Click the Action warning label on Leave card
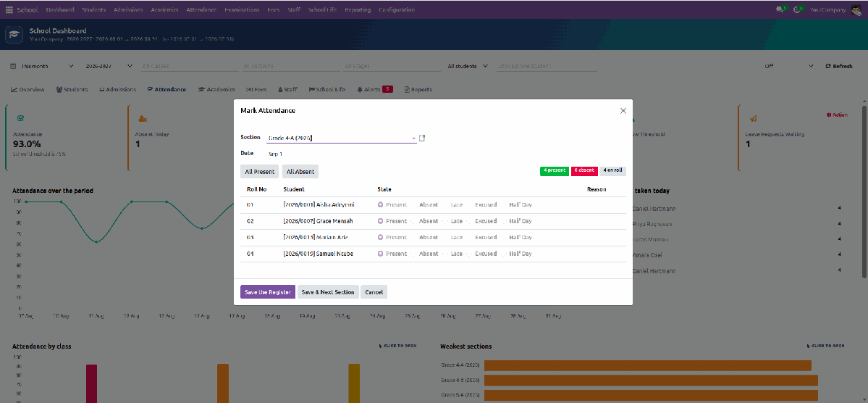 coord(836,115)
